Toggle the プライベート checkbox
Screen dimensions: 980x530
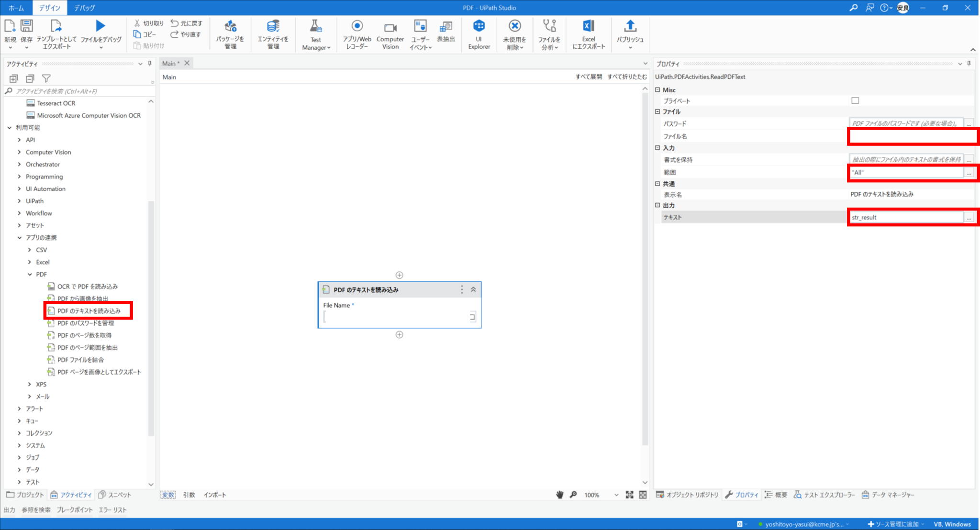pyautogui.click(x=855, y=100)
